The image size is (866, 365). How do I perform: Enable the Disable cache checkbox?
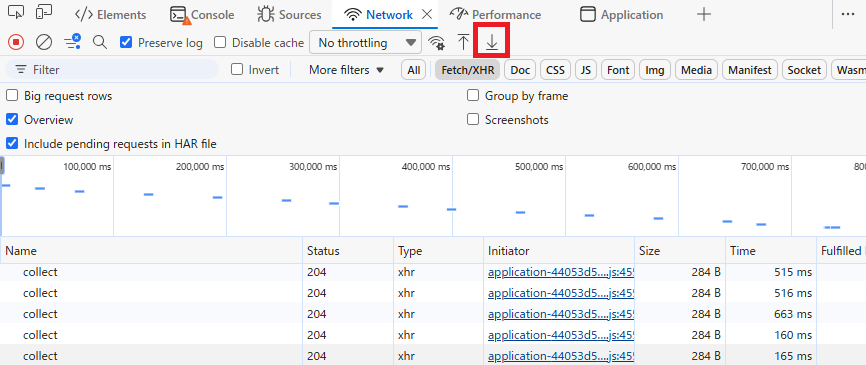tap(220, 43)
